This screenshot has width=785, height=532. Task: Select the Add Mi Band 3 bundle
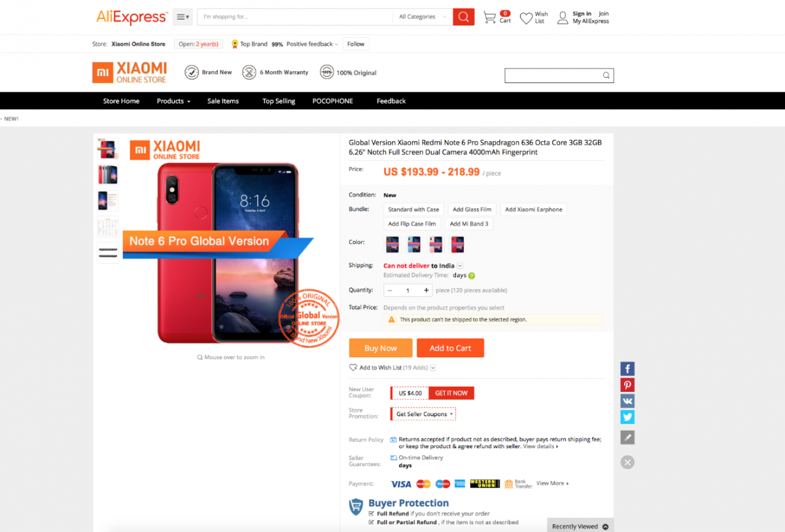(x=469, y=224)
